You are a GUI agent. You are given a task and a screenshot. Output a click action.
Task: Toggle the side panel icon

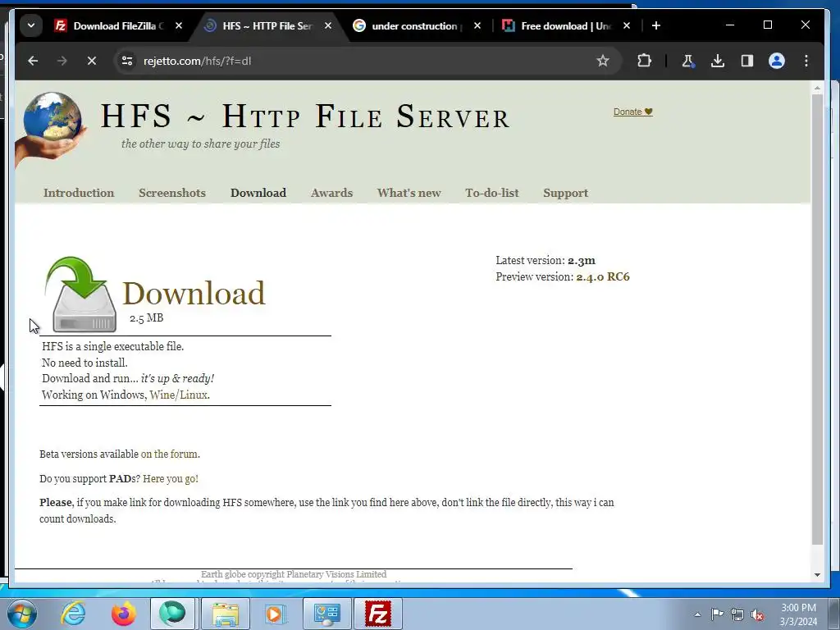coord(746,61)
